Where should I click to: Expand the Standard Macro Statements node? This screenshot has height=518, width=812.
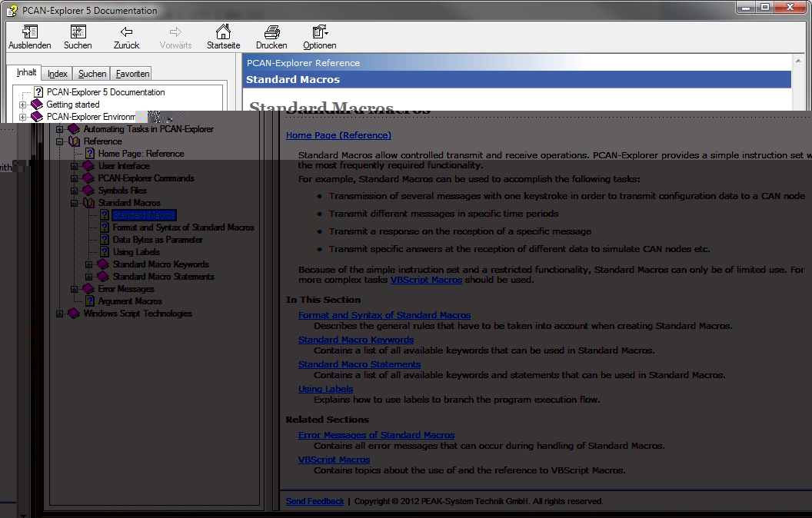pyautogui.click(x=88, y=277)
